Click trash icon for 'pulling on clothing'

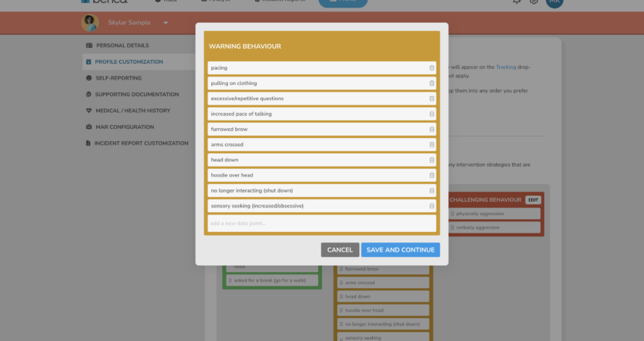click(x=432, y=83)
